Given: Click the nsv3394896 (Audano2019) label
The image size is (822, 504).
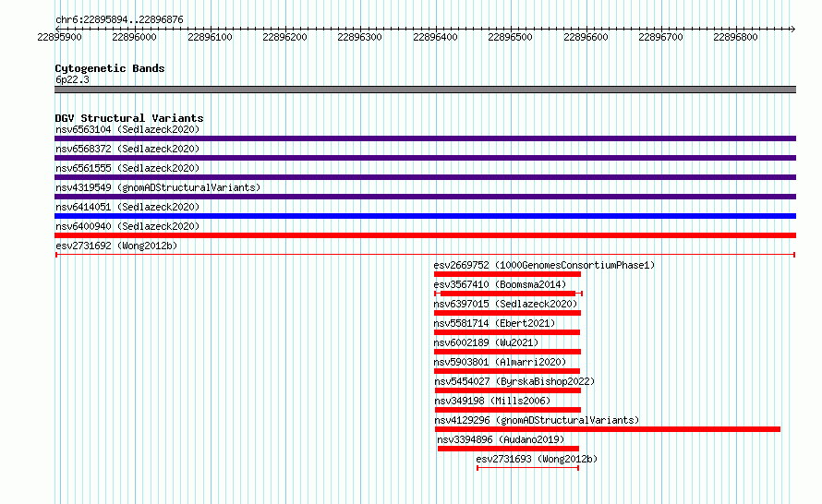Looking at the screenshot, I should [501, 439].
